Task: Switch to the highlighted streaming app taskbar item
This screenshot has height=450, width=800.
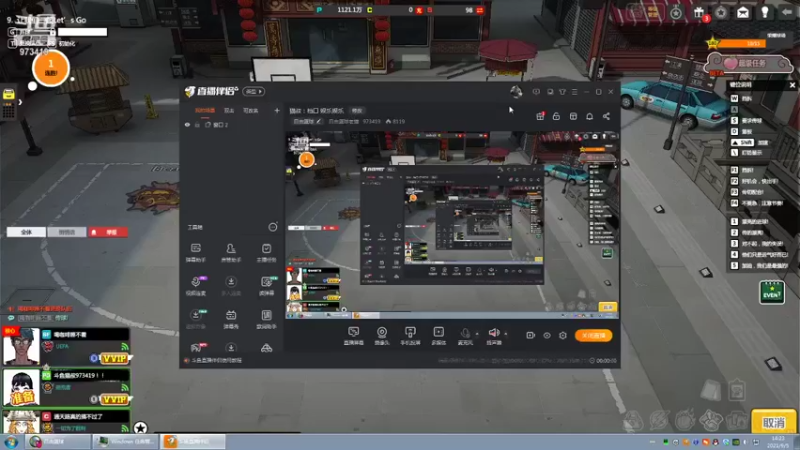Action: pos(193,441)
